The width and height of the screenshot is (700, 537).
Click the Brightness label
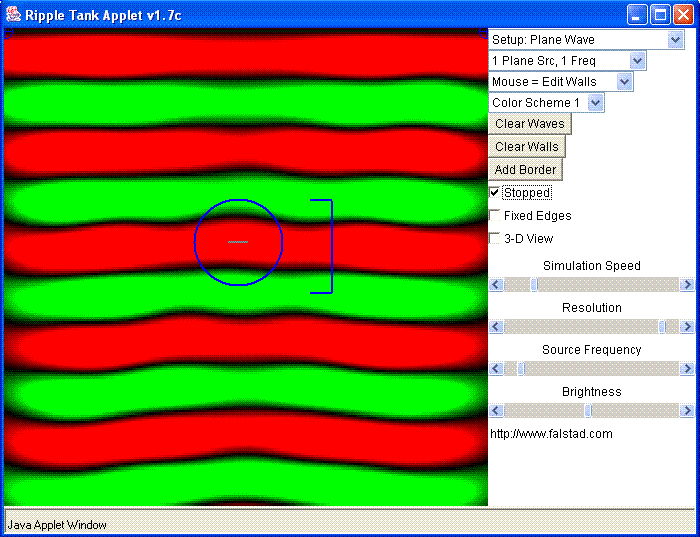coord(592,391)
